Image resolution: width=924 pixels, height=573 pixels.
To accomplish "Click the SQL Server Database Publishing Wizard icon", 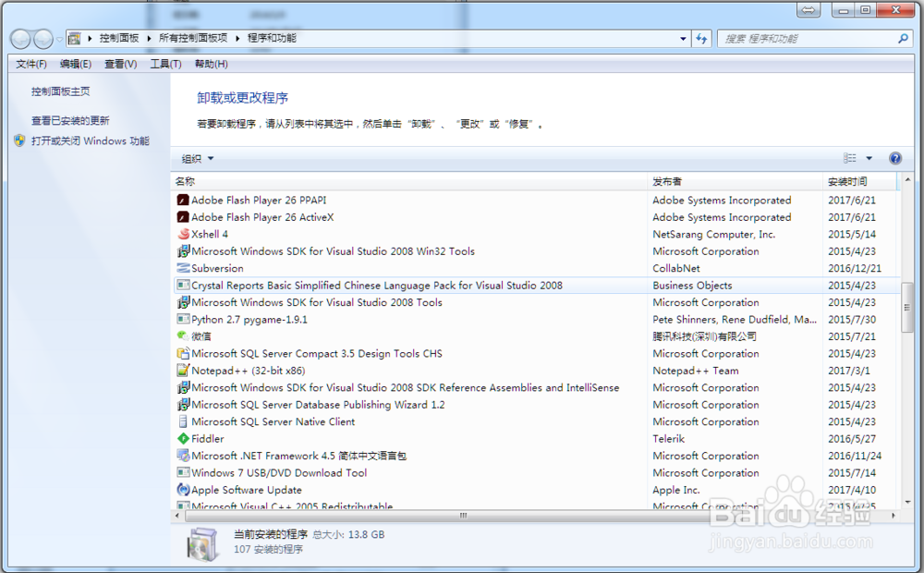I will coord(183,405).
